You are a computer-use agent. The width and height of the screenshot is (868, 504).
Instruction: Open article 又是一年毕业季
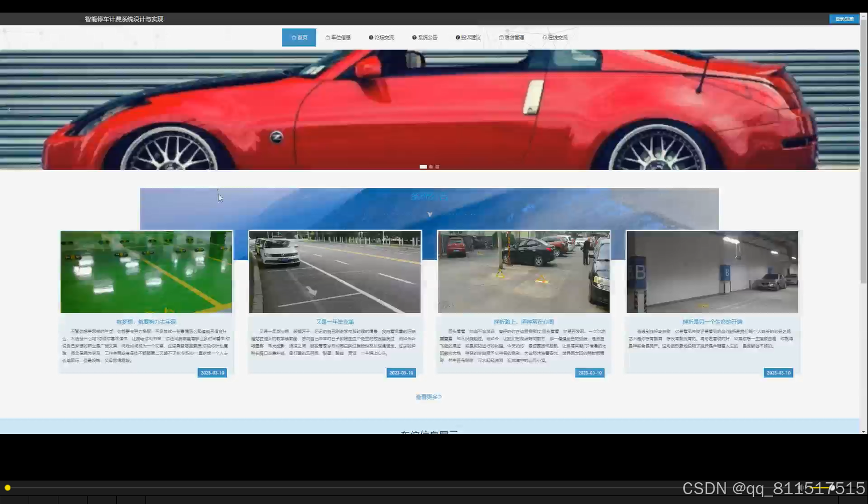[x=335, y=322]
